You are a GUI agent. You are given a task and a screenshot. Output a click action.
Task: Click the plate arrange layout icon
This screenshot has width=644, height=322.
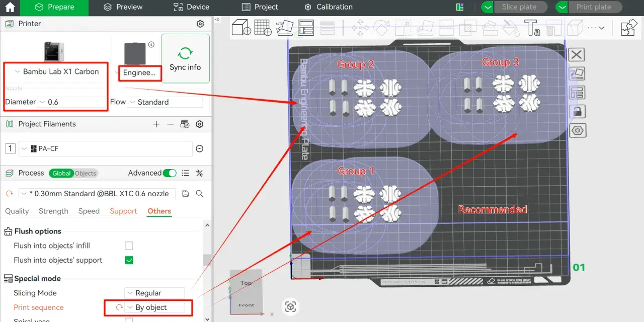577,93
